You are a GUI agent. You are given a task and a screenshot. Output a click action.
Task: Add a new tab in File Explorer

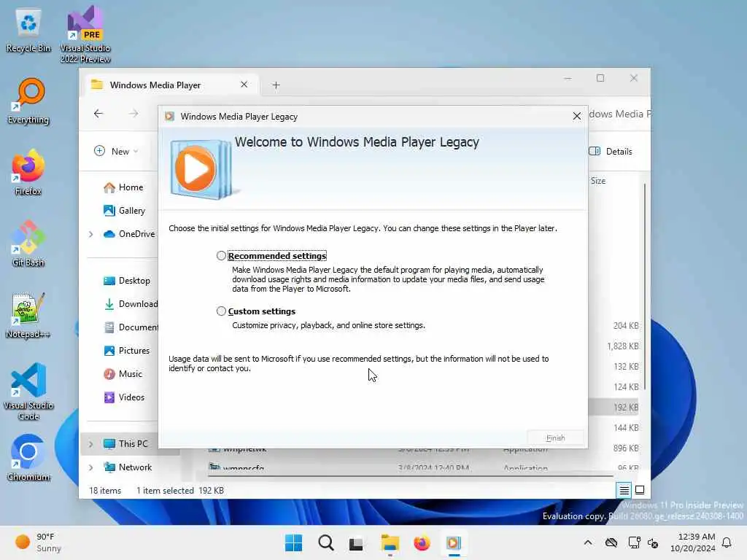click(276, 85)
